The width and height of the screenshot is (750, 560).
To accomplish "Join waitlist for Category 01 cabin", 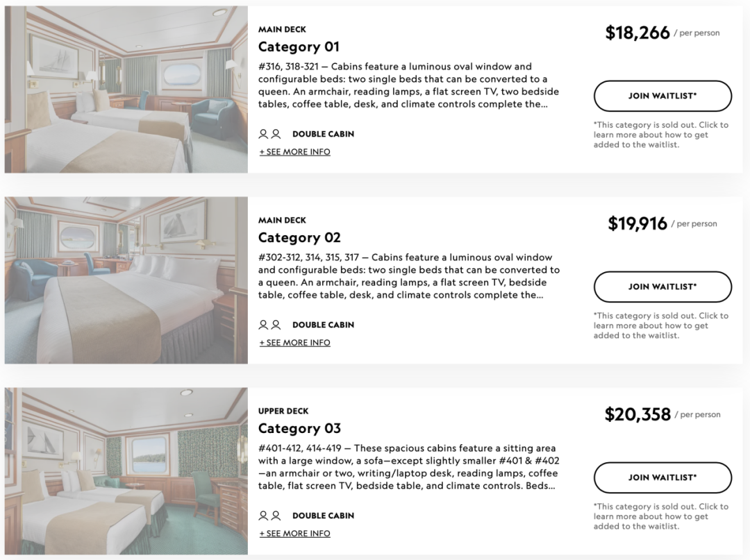I will 662,96.
